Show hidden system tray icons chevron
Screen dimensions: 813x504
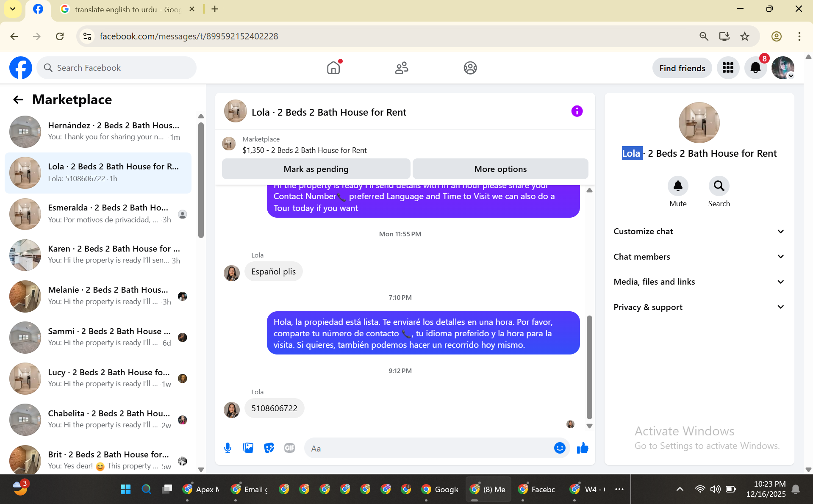(680, 490)
